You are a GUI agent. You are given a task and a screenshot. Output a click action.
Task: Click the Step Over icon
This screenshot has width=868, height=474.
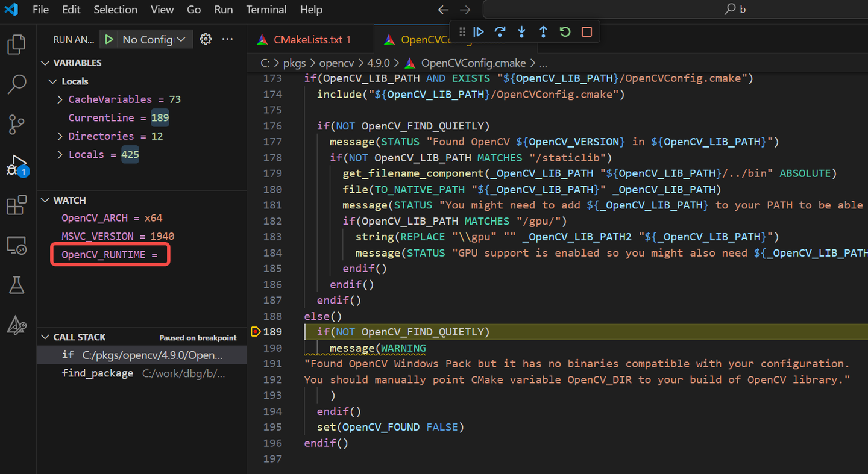[500, 32]
